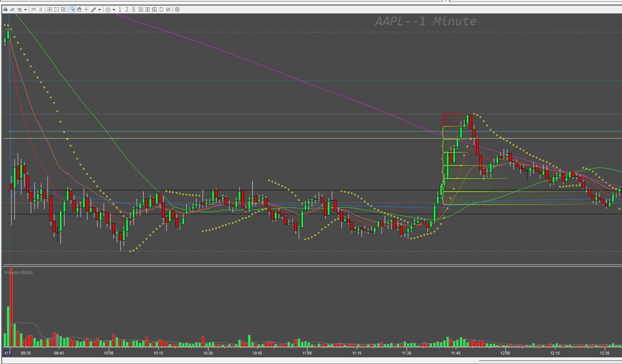Select the pencil drawing tool

coord(93,10)
